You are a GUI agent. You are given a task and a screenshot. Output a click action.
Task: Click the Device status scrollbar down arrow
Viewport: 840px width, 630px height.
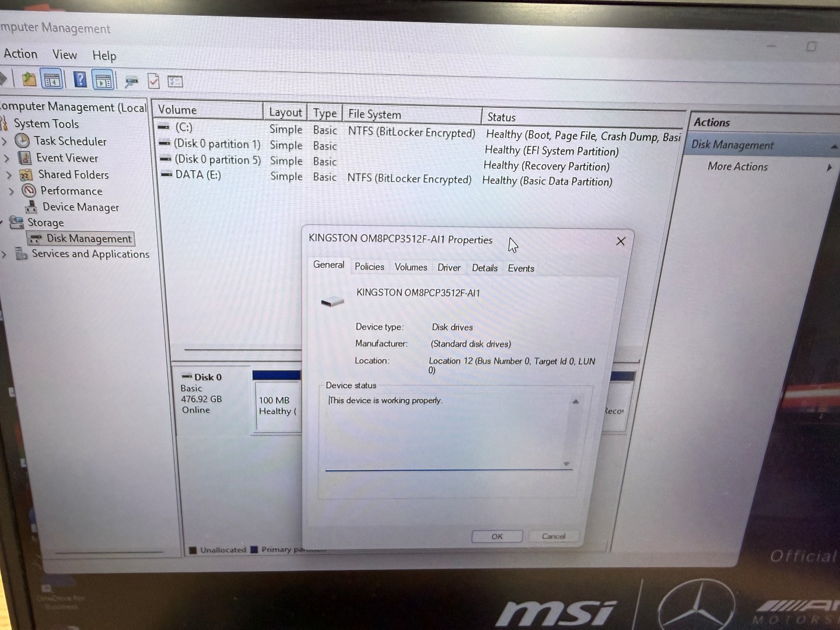point(566,464)
